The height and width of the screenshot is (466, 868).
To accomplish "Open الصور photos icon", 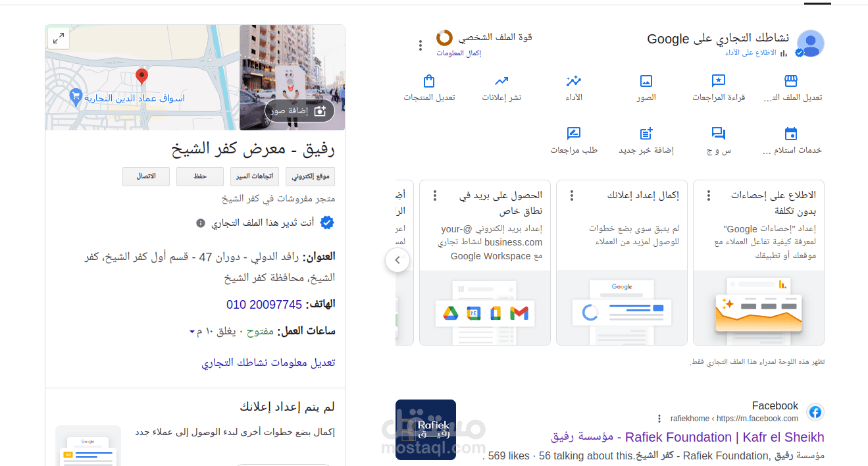I will [646, 81].
